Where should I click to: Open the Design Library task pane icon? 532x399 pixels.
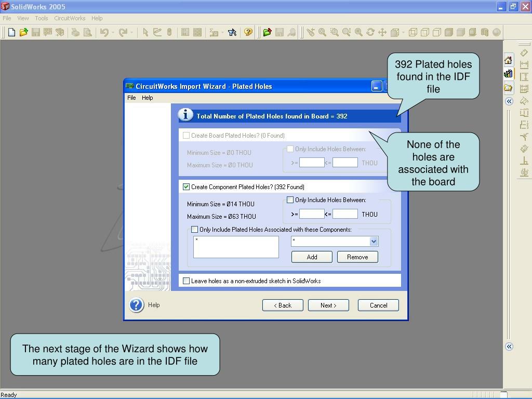508,73
